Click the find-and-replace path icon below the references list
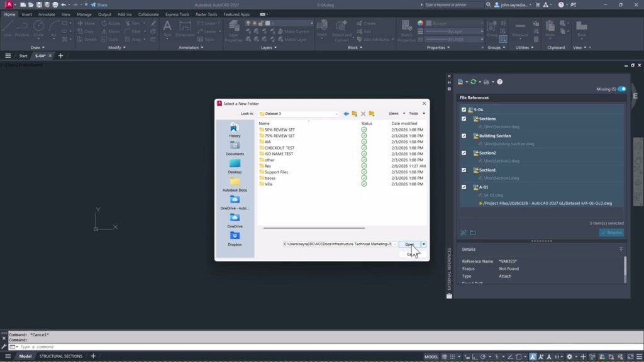Viewport: 644px width, 362px height. pyautogui.click(x=464, y=233)
